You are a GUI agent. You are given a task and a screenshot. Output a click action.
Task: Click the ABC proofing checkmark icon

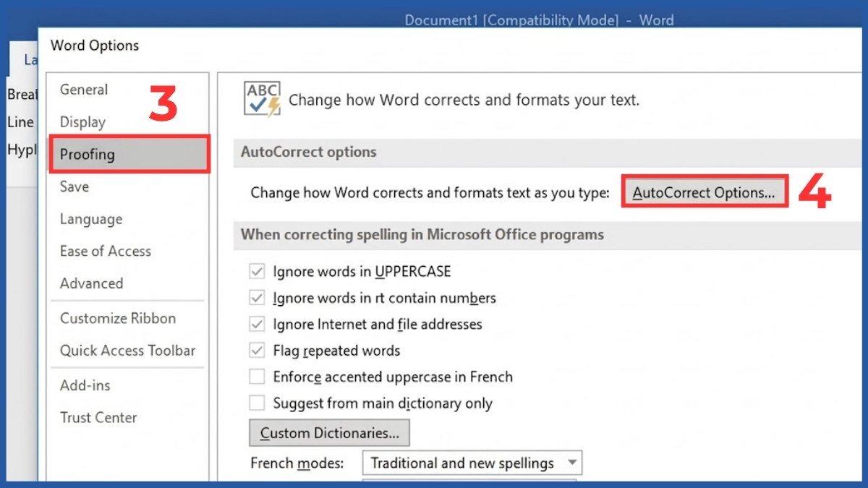[x=262, y=100]
